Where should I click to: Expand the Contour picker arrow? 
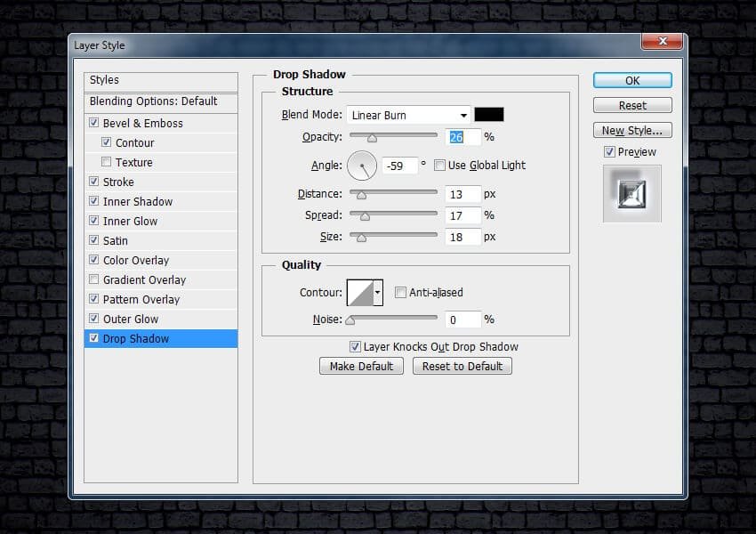tap(378, 292)
